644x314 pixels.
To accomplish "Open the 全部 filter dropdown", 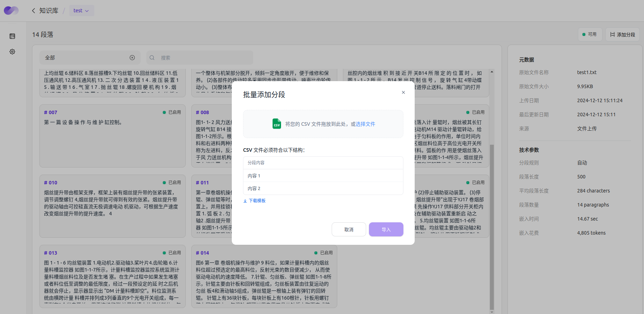I will [90, 58].
